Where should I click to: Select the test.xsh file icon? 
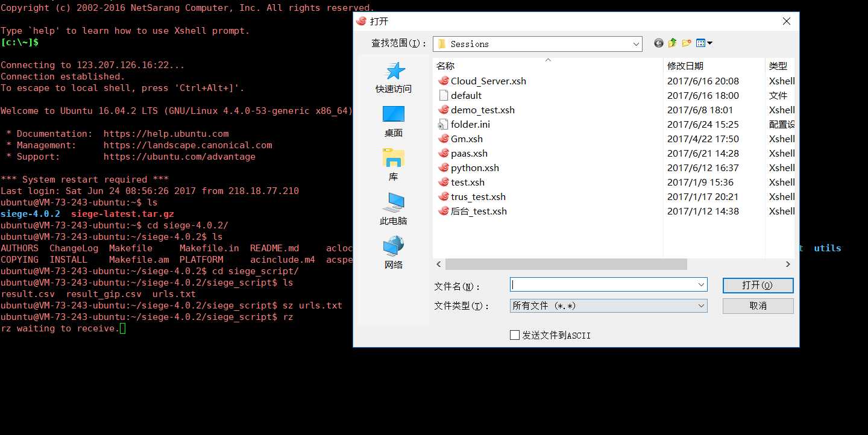(443, 182)
